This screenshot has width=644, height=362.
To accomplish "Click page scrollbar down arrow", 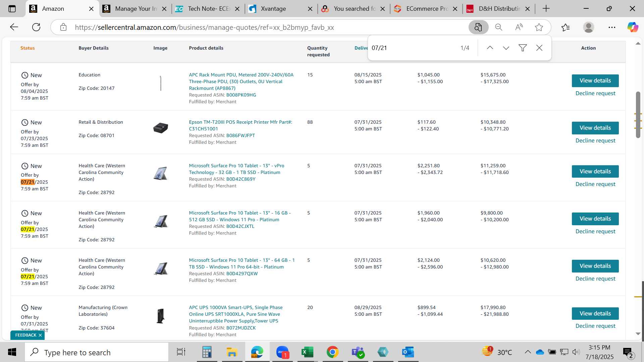I will [638, 334].
